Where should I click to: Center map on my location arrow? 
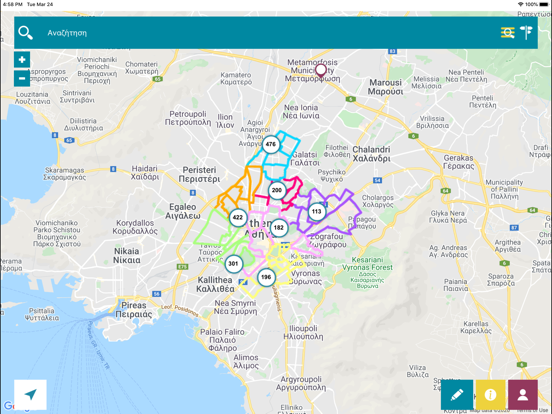coord(30,395)
